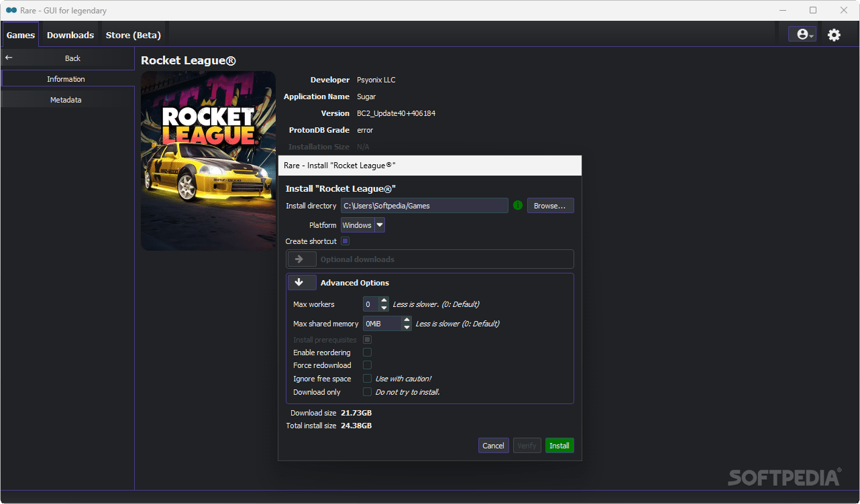
Task: Click the green Install button
Action: tap(559, 446)
